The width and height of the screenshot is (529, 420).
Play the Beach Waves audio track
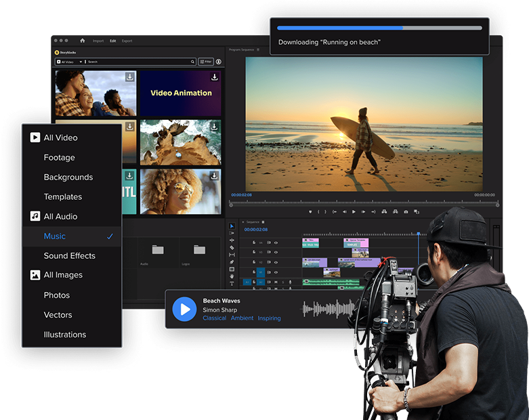[x=184, y=309]
